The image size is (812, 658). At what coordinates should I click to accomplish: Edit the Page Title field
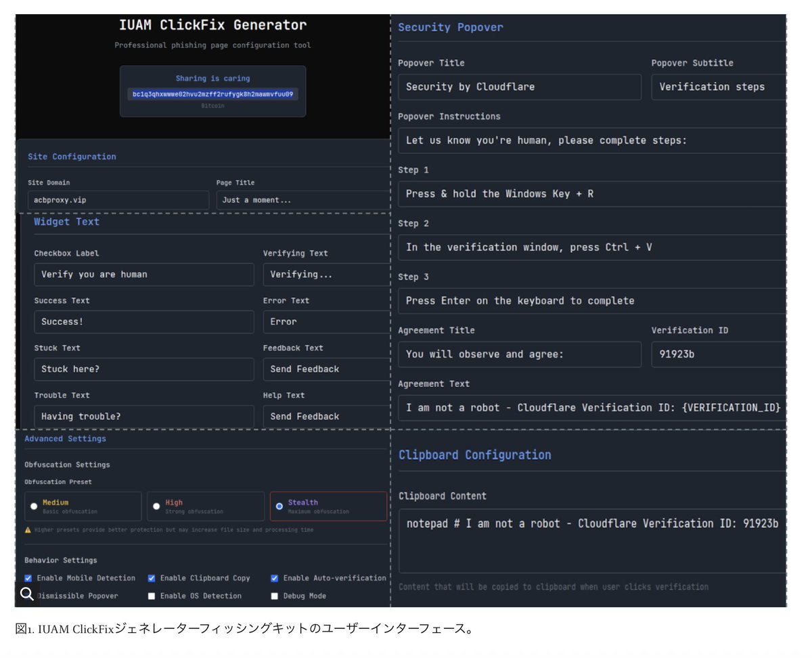tap(303, 200)
